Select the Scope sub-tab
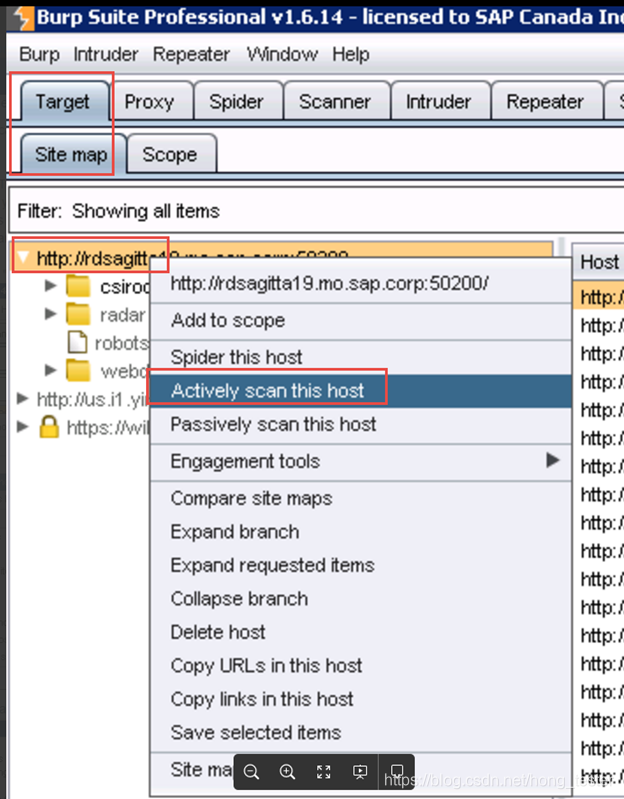 170,154
